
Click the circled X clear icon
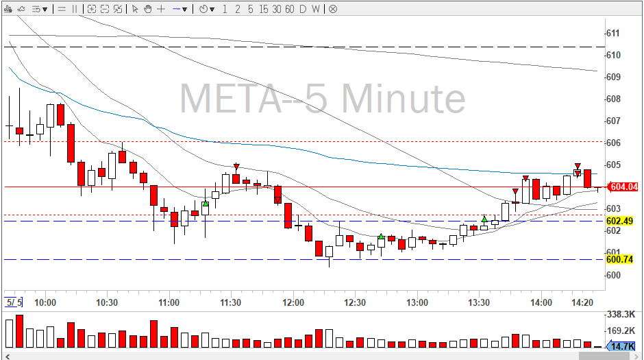(333, 9)
